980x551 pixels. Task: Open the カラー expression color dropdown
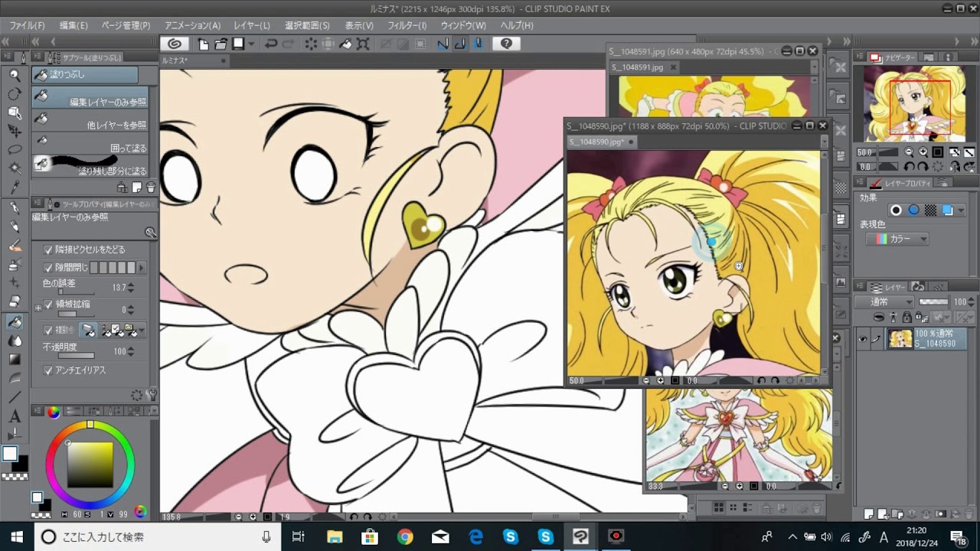[897, 239]
